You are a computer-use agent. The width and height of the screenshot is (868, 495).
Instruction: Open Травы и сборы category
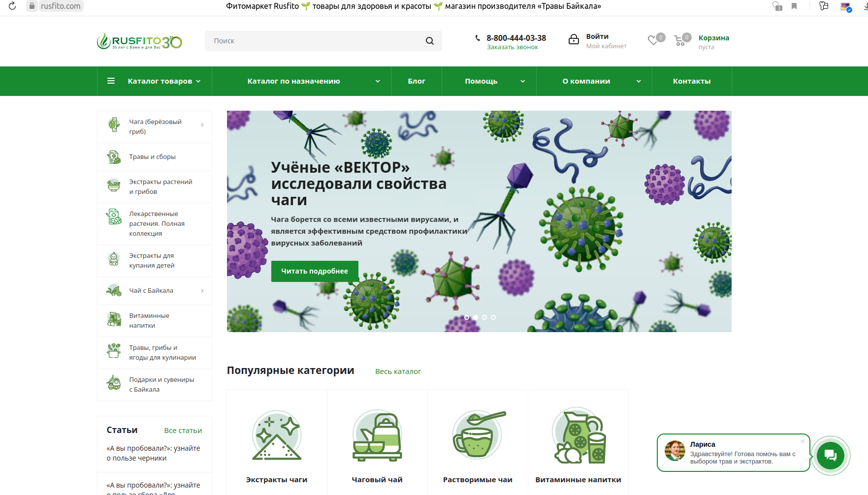click(155, 157)
